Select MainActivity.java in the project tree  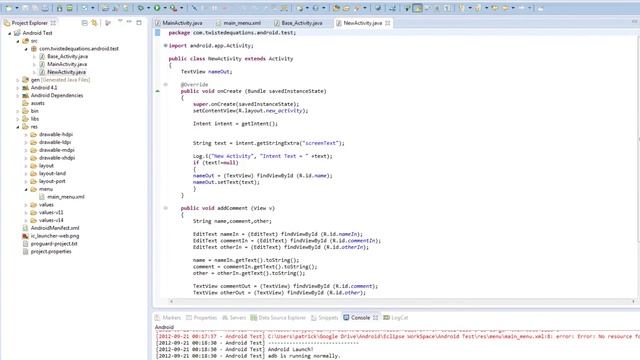(x=63, y=64)
